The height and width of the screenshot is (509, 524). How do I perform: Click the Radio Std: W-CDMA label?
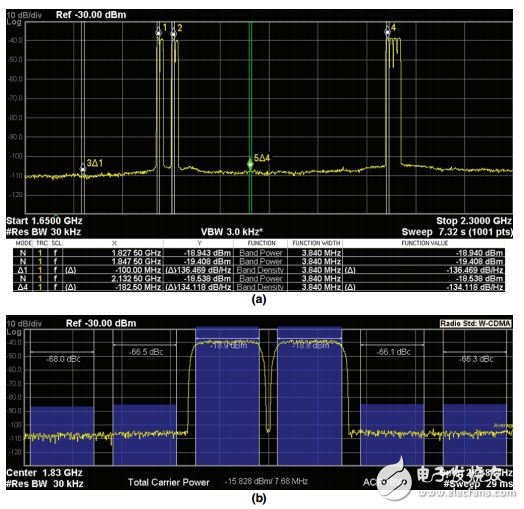pyautogui.click(x=476, y=324)
